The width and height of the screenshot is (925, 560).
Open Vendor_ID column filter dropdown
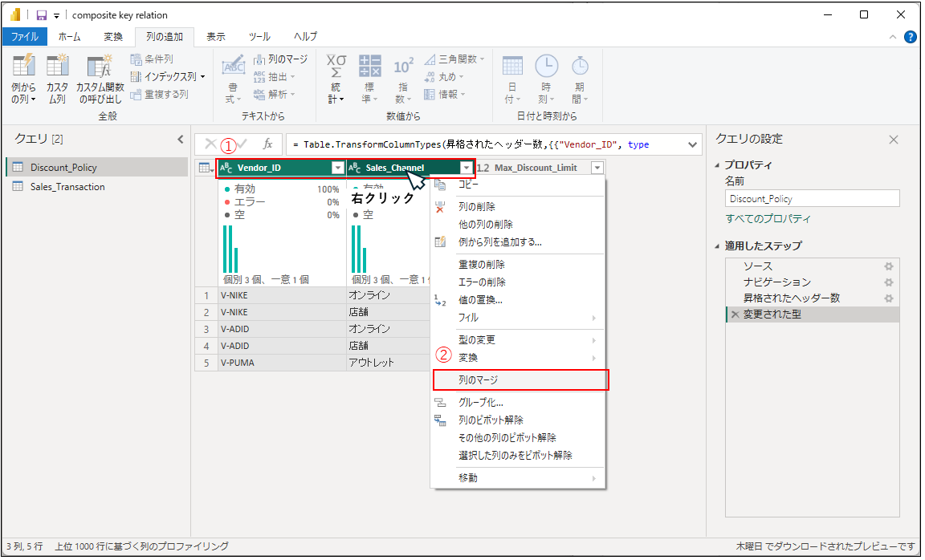pos(337,168)
